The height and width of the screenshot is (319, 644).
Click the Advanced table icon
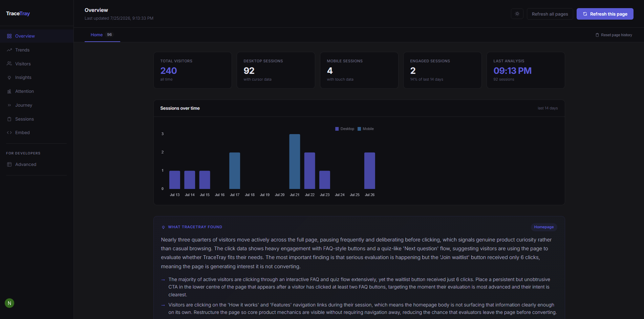[x=9, y=165]
